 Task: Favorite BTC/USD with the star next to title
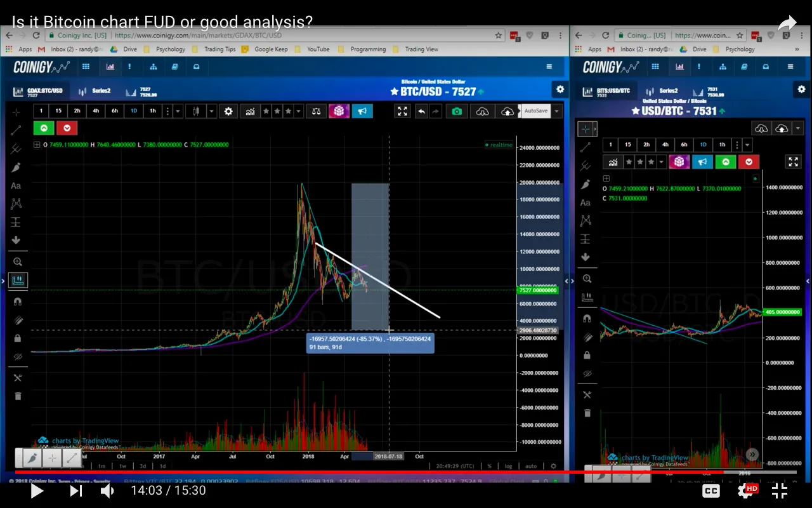tap(395, 92)
